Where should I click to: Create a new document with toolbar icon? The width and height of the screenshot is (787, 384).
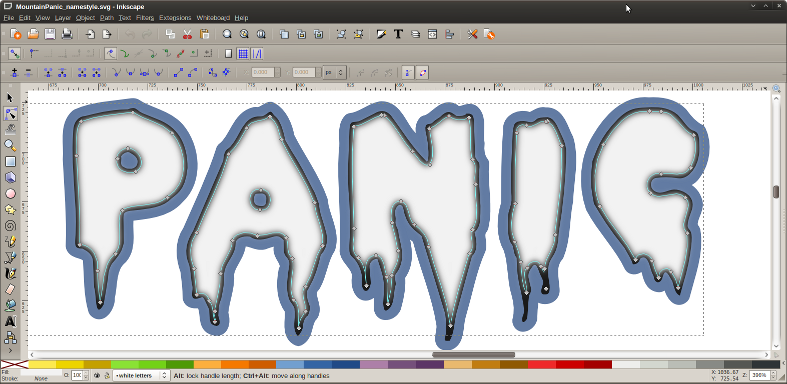click(x=16, y=34)
